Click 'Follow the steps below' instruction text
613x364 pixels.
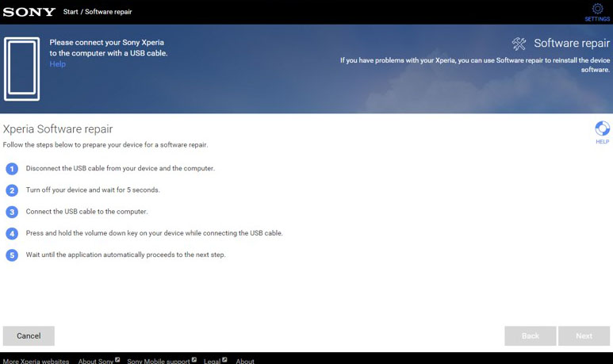click(x=105, y=144)
